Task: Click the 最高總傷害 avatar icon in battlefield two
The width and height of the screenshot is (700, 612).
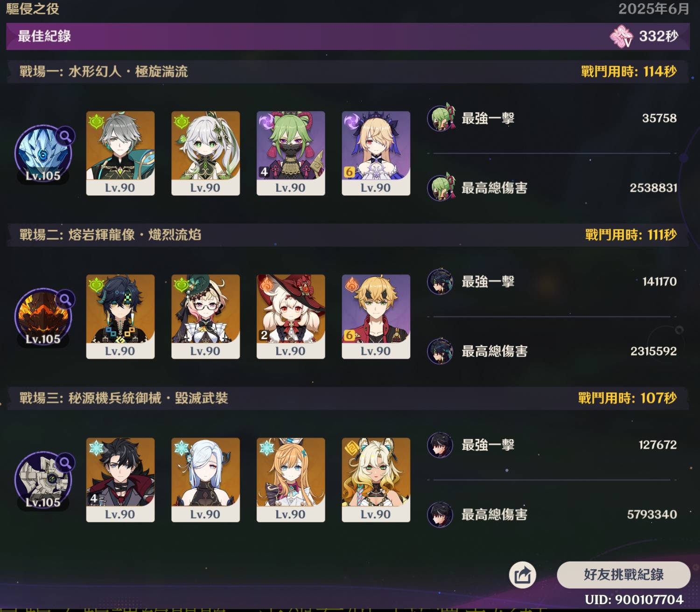Action: (x=440, y=351)
